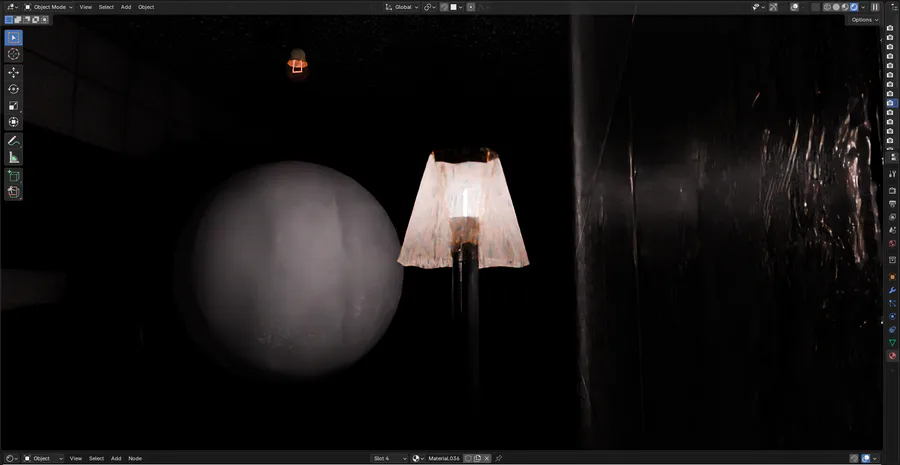The image size is (900, 465).
Task: Select the Move tool
Action: 14,72
